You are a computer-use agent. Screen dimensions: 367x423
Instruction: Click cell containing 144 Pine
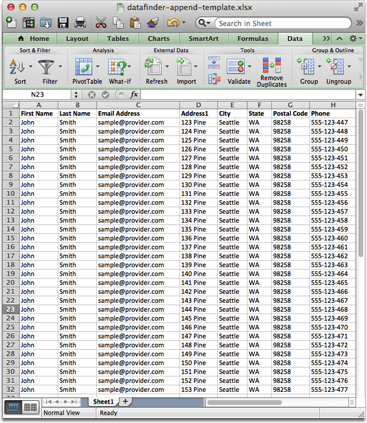(x=198, y=309)
